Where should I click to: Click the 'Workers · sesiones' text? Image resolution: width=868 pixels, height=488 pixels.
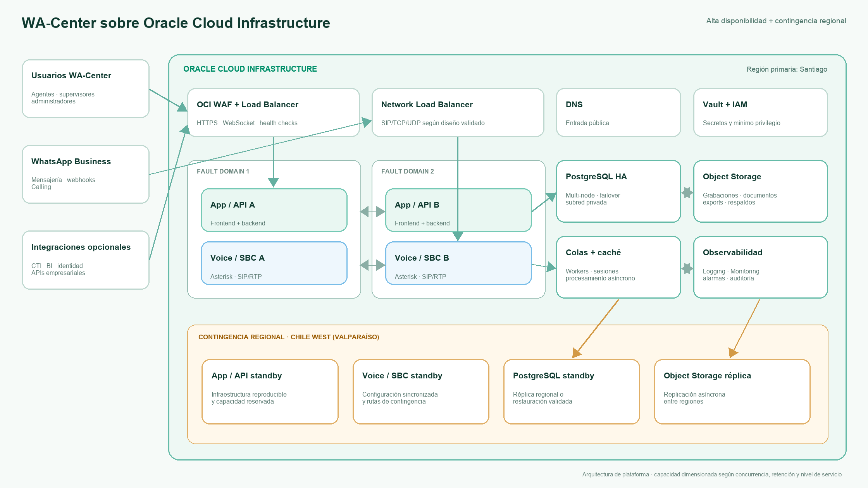[592, 271]
